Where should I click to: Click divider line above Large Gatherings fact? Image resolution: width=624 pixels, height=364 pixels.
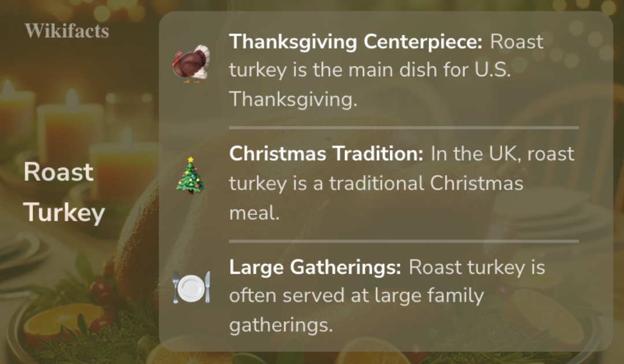point(403,240)
